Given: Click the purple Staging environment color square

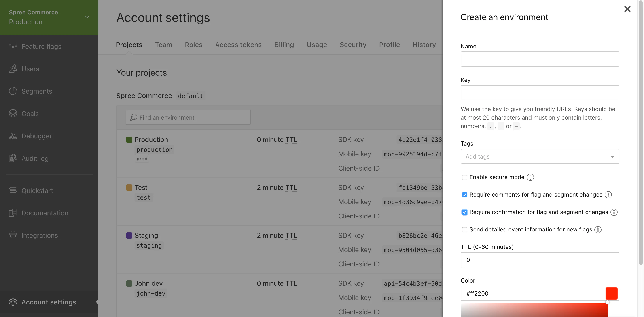Looking at the screenshot, I should pyautogui.click(x=129, y=235).
